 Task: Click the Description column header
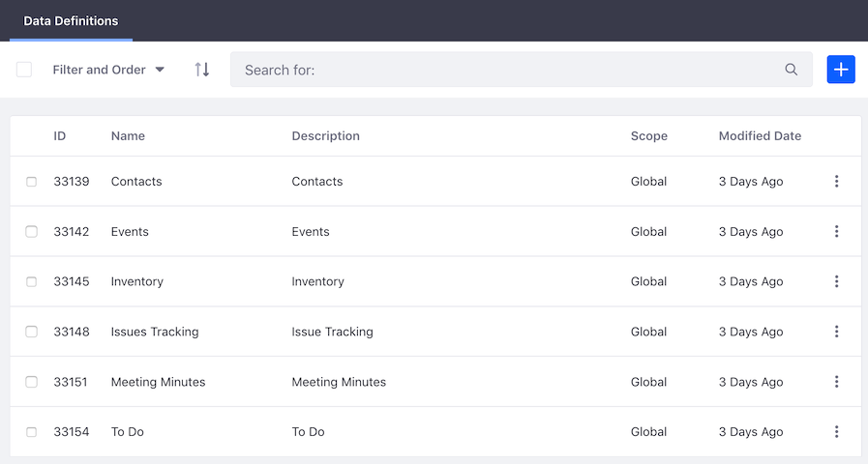[x=325, y=136]
